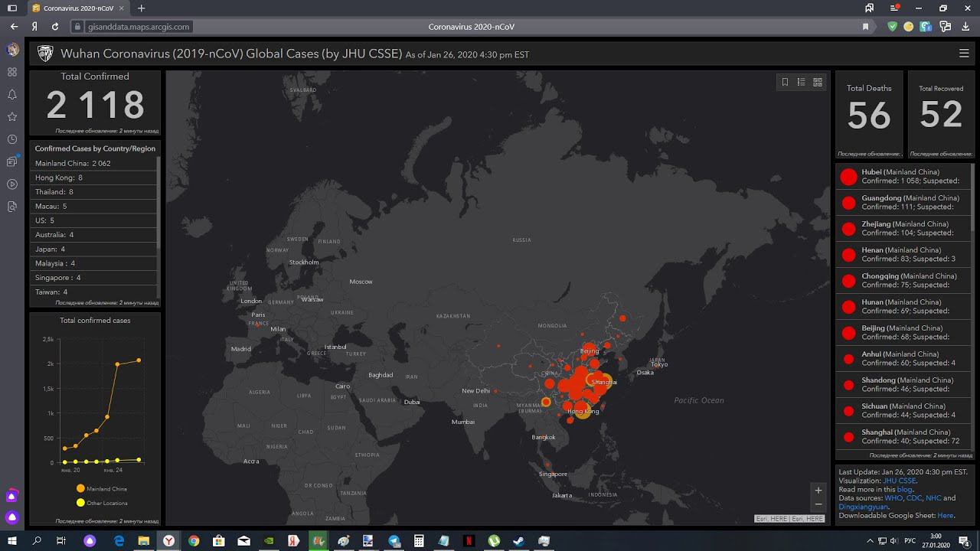
Task: Open the blog link
Action: [x=904, y=489]
